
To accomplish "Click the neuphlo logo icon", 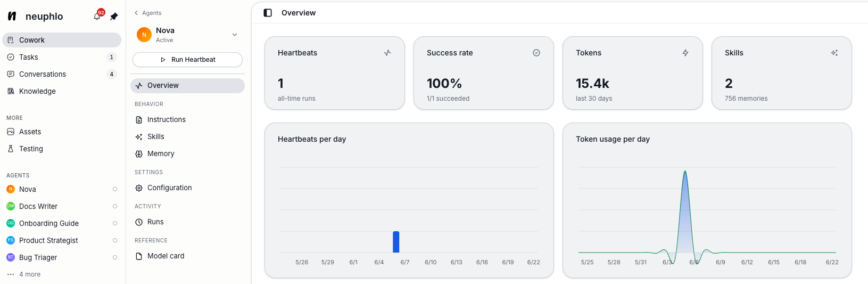I will click(x=12, y=16).
